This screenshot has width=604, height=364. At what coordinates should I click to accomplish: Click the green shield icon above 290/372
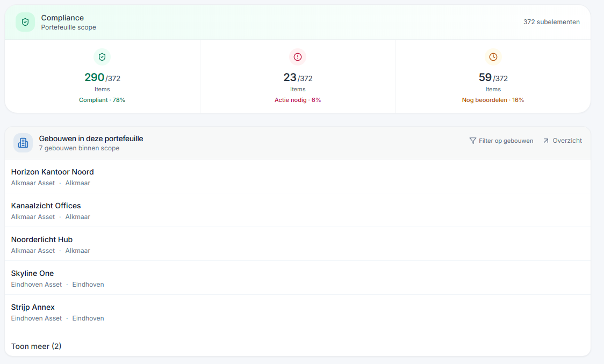[102, 57]
